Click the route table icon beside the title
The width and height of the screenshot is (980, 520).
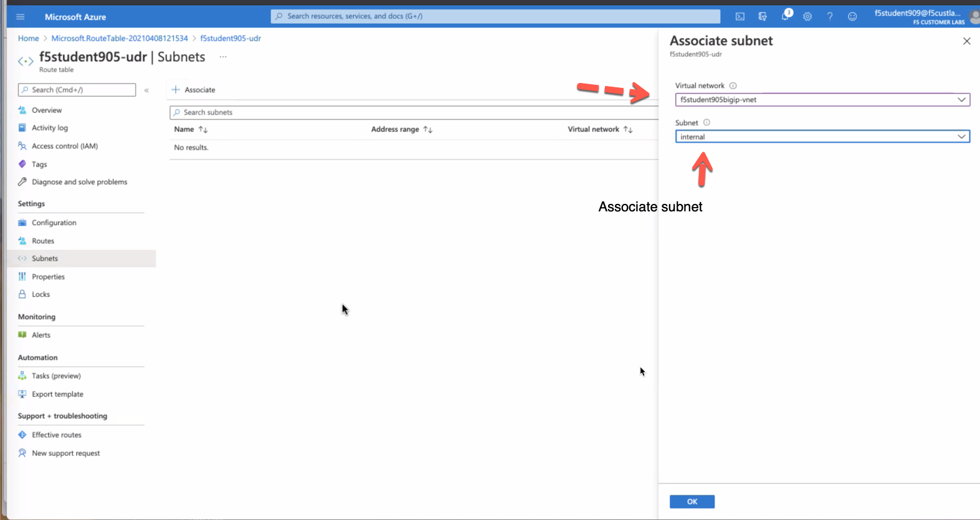[x=26, y=61]
